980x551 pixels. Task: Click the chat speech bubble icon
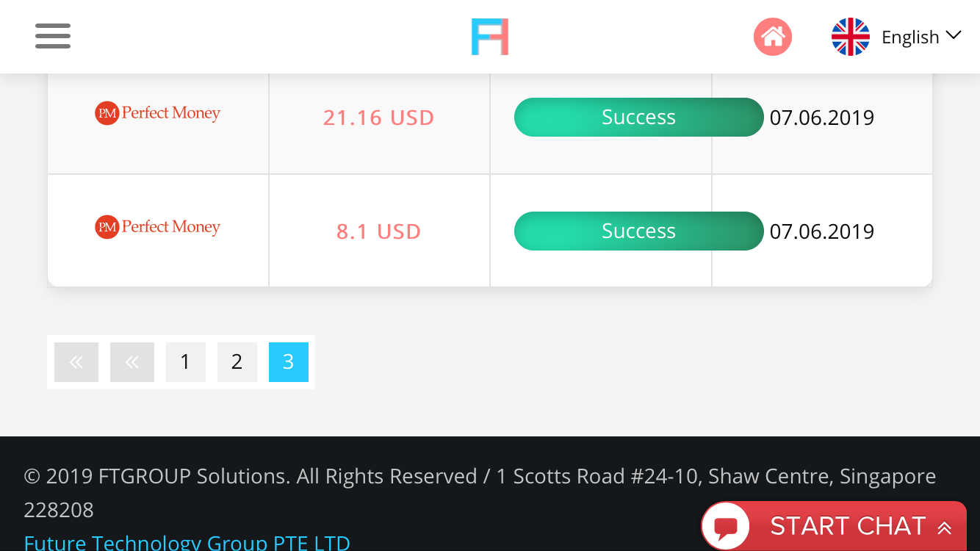726,527
